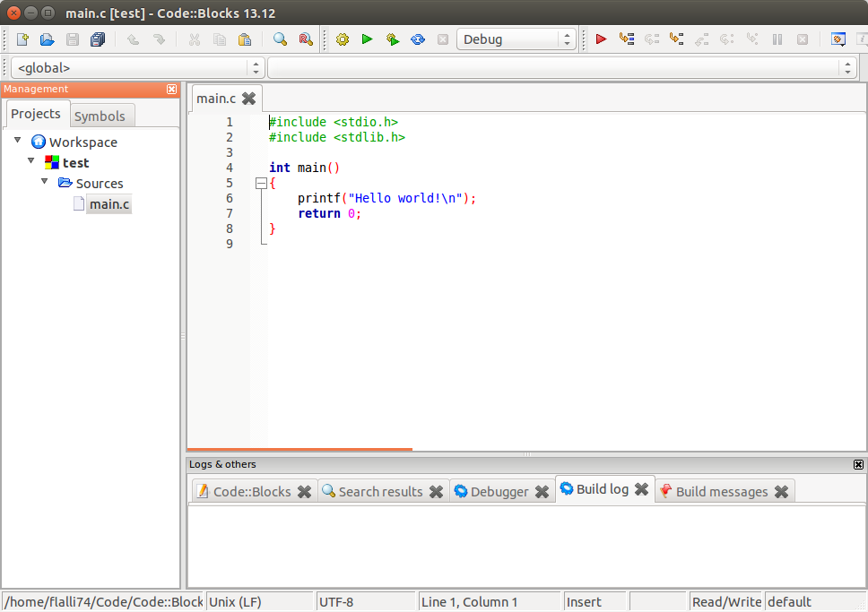Click the Save file icon
Screen dimensions: 868x612
click(73, 39)
